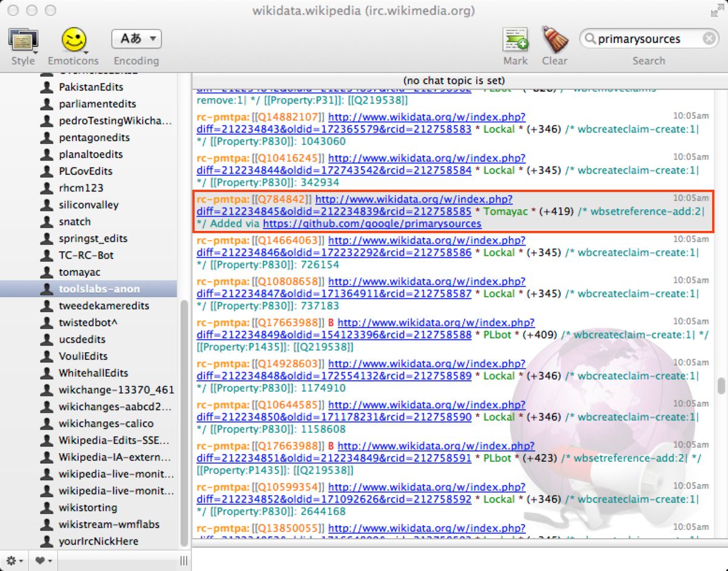Viewport: 728px width, 571px height.
Task: Open the search magnifier options
Action: click(589, 39)
